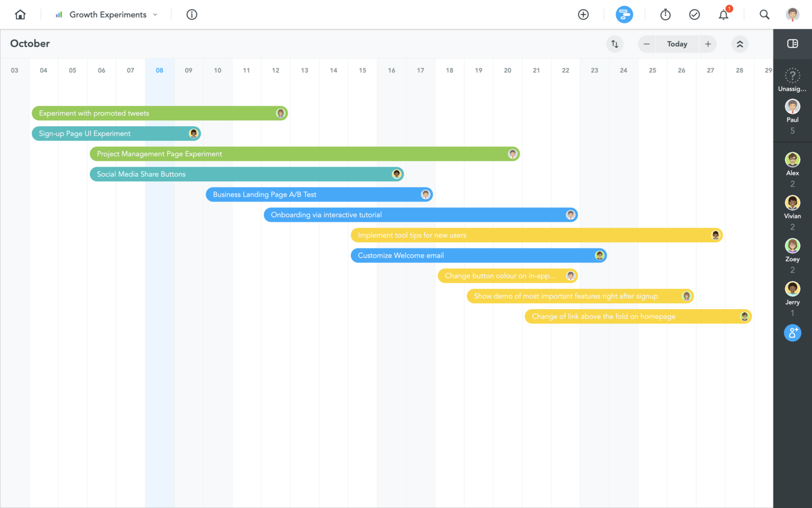812x508 pixels.
Task: Open search with the magnifier icon
Action: [764, 14]
